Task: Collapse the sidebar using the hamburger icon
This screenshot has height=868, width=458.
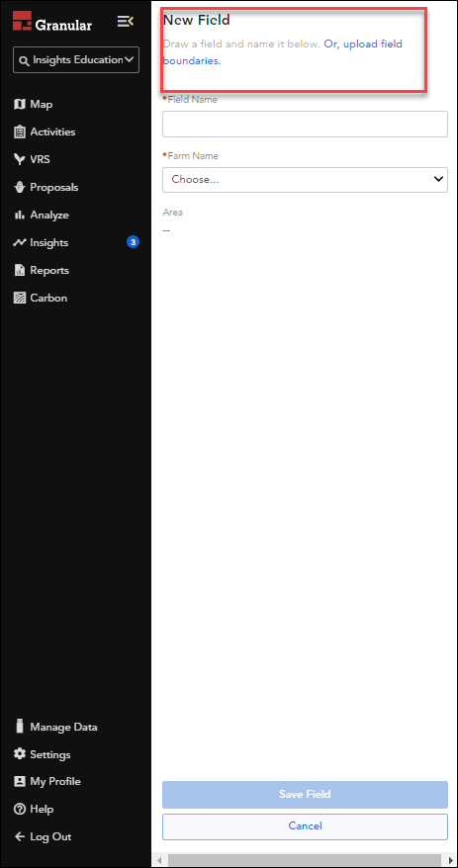Action: pyautogui.click(x=126, y=22)
